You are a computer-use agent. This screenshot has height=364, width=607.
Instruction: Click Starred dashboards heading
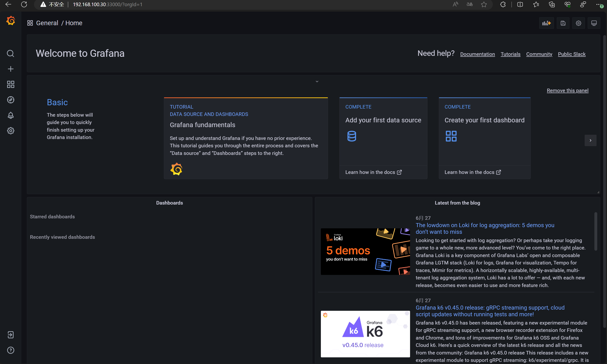click(x=52, y=217)
